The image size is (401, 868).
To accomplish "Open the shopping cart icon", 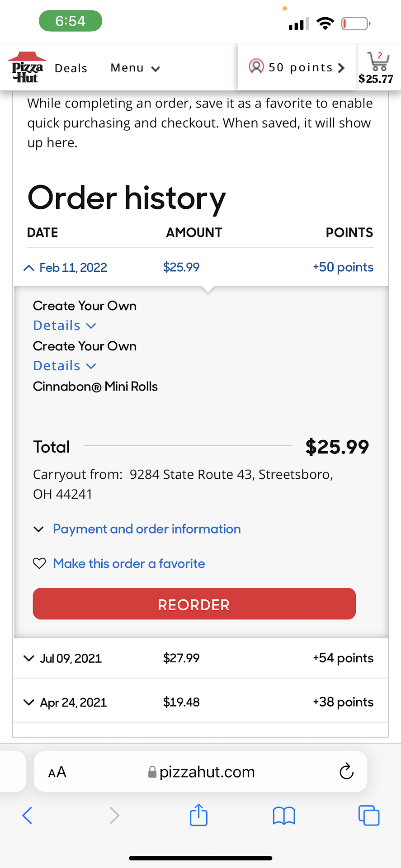I will coord(377,62).
